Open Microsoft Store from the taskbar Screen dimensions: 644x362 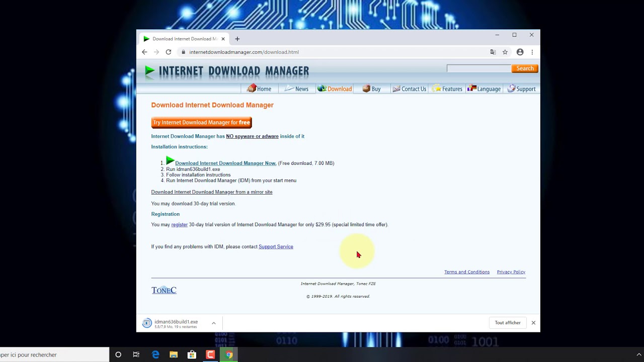tap(192, 354)
